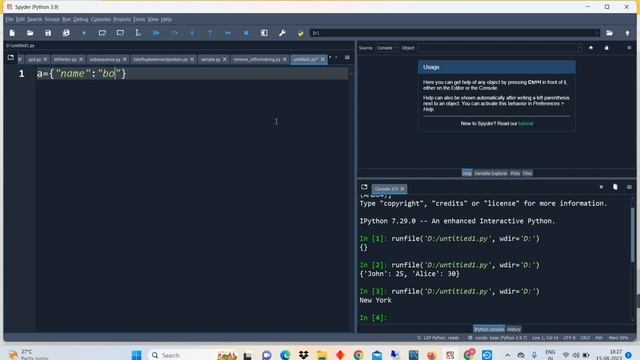Open the Windows Start menu

click(136, 355)
